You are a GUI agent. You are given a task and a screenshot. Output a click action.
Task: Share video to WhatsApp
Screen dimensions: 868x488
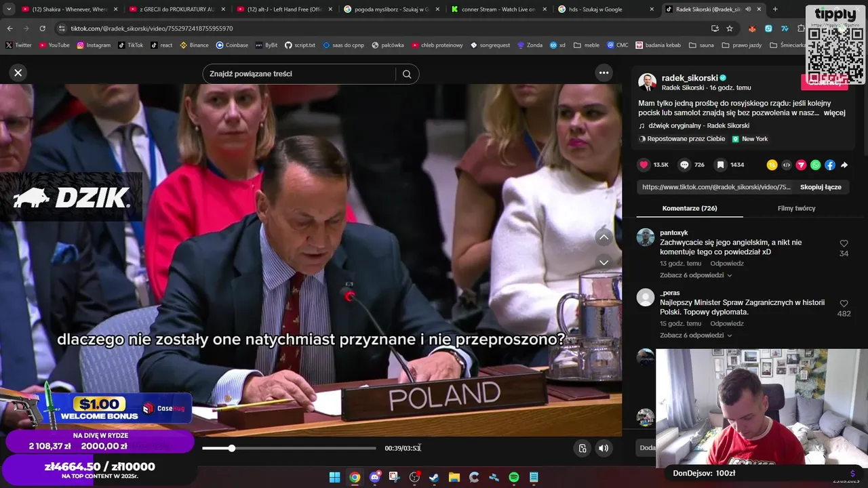815,165
